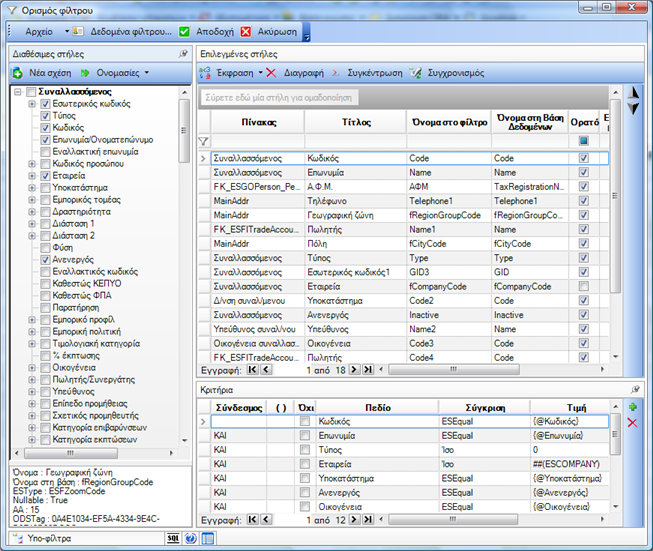Open the Αρχείο menu
Screen dimensions: 653x551
(x=39, y=32)
